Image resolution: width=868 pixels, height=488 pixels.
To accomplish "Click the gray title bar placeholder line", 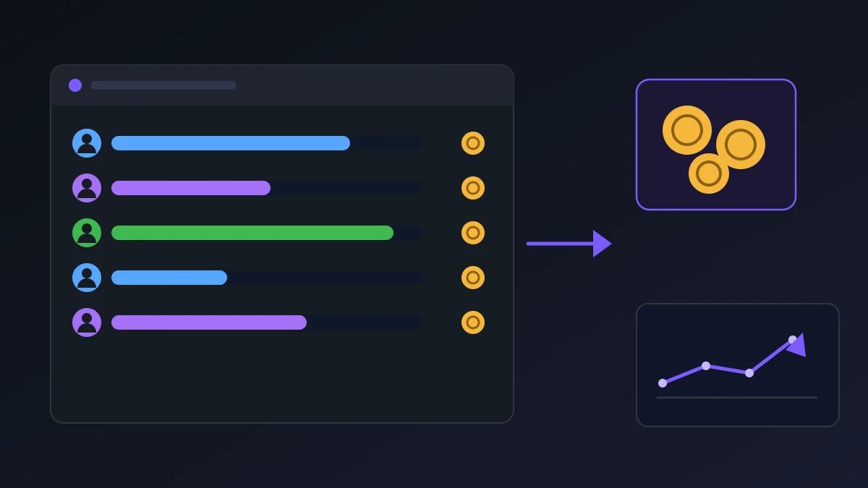I will [x=163, y=85].
